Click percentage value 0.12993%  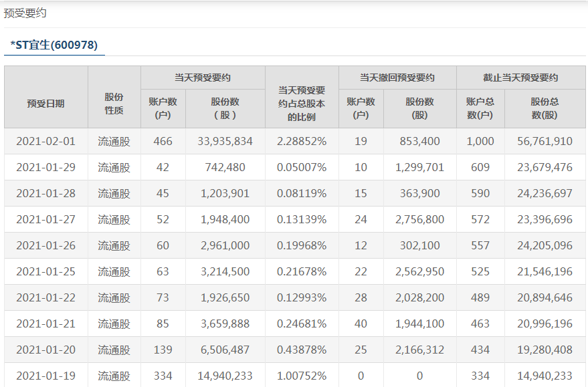(302, 297)
